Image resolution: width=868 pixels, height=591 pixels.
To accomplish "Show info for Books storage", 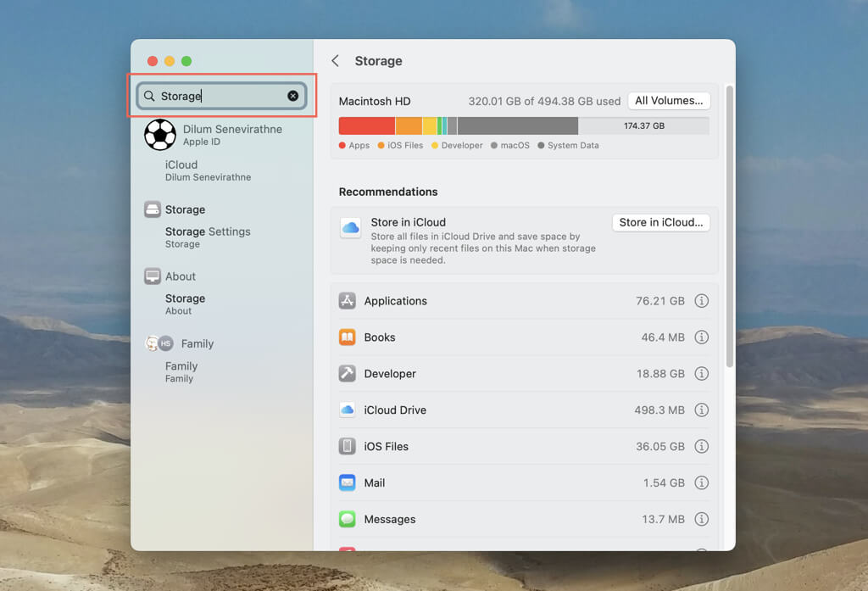I will click(x=701, y=337).
